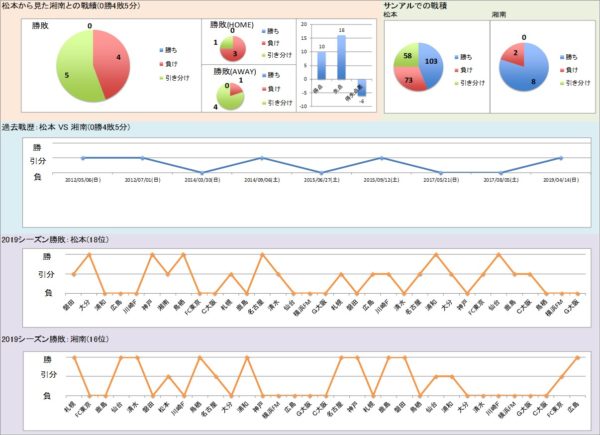The height and width of the screenshot is (435, 600).
Task: Click the green 引き分け legend marker in 湘南 pie panel
Action: [561, 85]
